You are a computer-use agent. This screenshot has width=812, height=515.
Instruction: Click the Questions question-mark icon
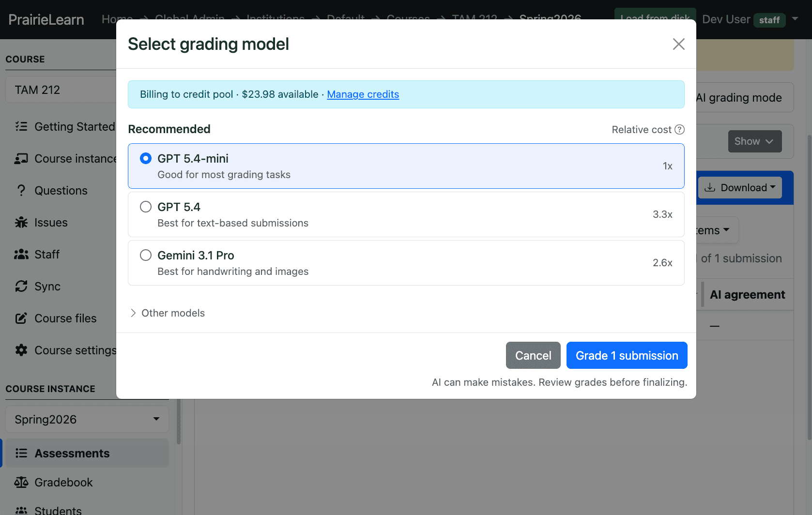[21, 191]
